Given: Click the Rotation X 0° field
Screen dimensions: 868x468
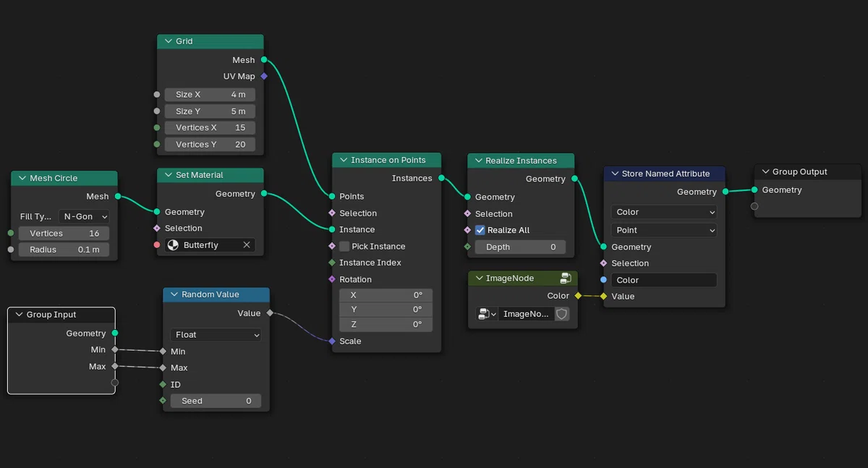Looking at the screenshot, I should tap(386, 295).
